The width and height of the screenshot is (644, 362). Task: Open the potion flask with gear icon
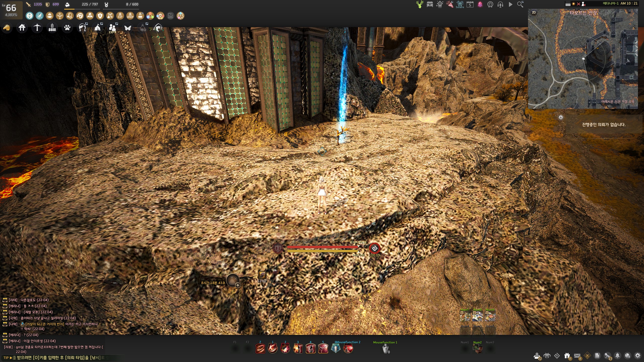[x=143, y=28]
